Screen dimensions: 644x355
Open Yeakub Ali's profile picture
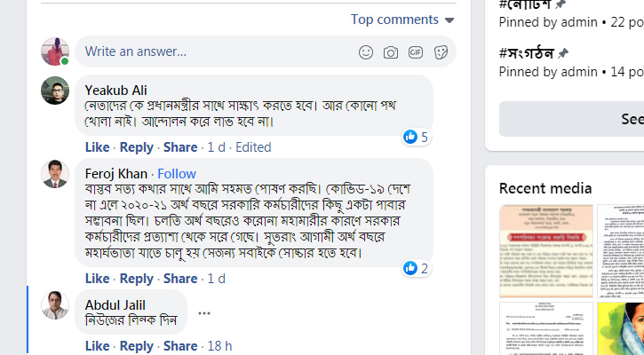55,91
